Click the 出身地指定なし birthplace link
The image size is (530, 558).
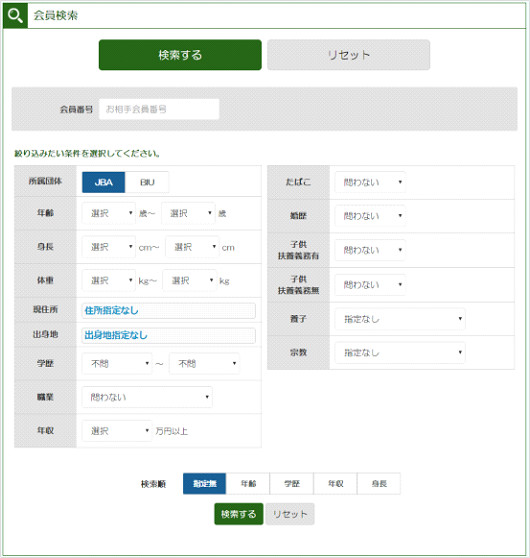click(116, 335)
